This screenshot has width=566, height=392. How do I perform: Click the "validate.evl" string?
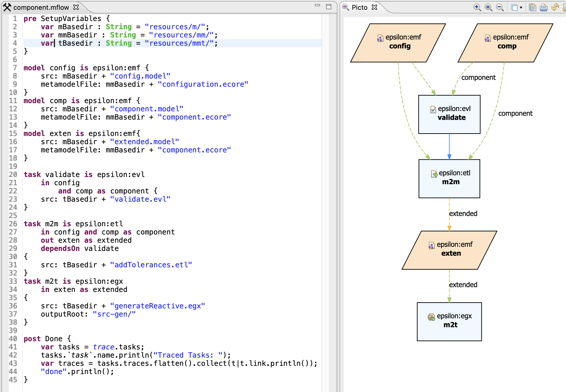[140, 199]
